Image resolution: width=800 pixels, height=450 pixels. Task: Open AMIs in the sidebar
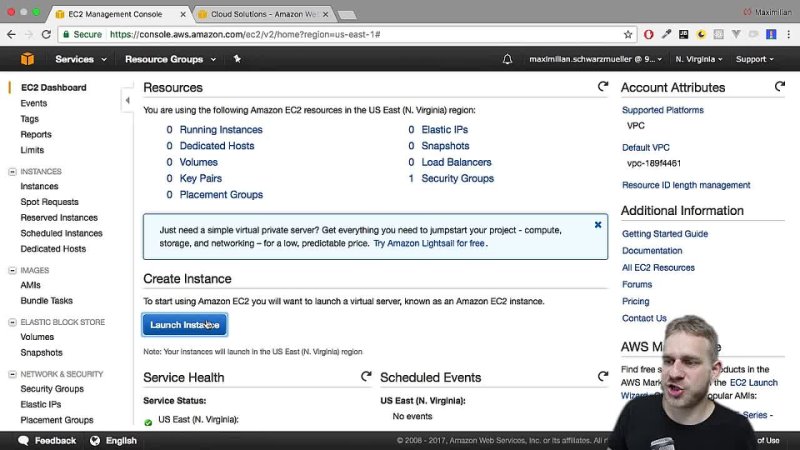(x=31, y=285)
